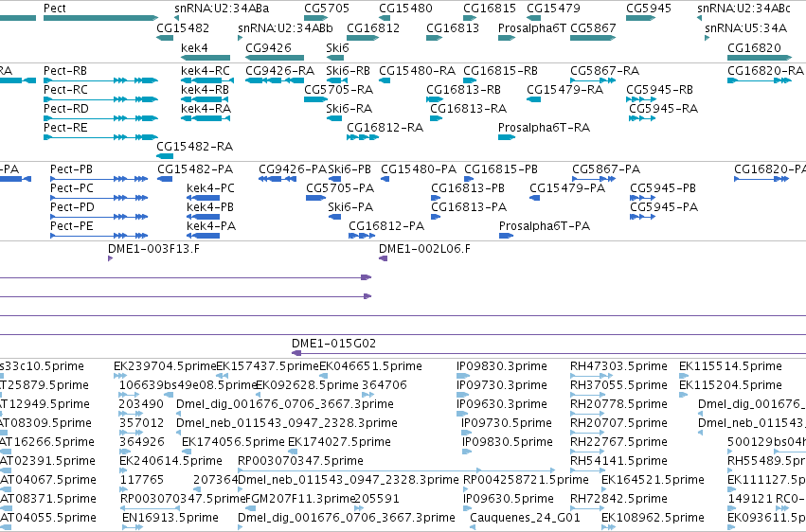Click the CG5867 gene label

(x=593, y=27)
